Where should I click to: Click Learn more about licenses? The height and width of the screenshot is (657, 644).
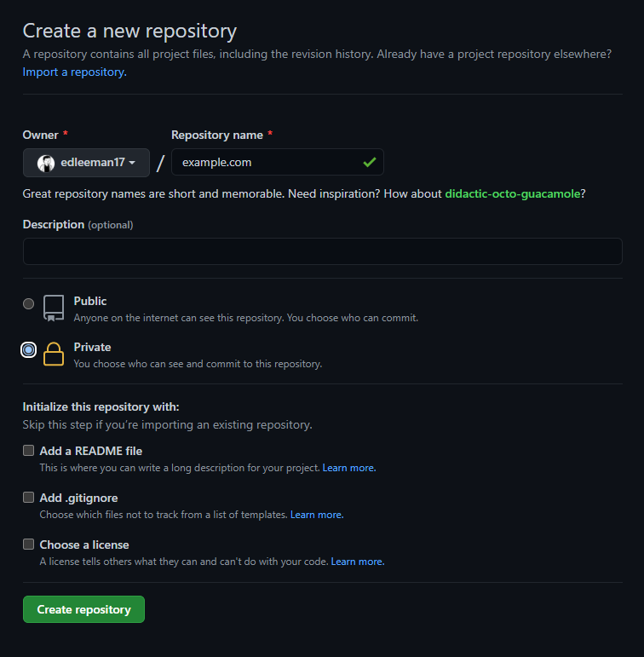point(357,562)
